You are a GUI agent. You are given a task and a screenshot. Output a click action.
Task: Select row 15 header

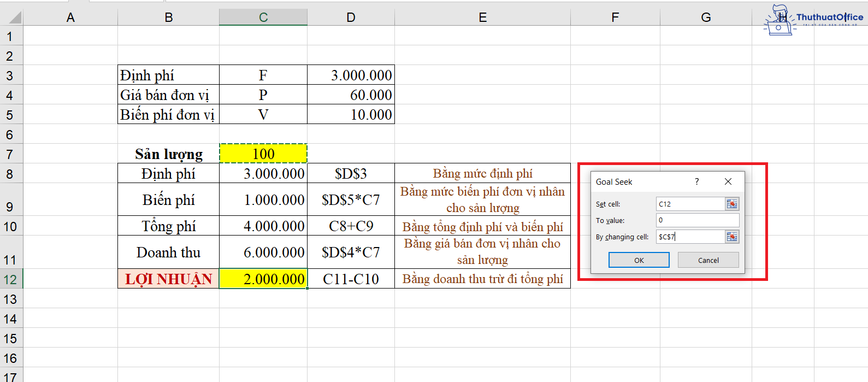pos(11,338)
